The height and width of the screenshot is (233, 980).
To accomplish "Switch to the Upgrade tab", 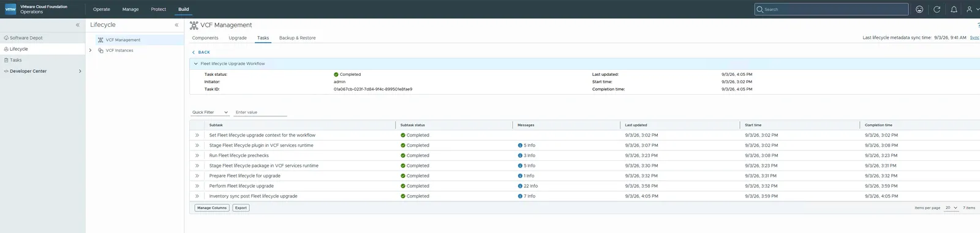I will [238, 38].
